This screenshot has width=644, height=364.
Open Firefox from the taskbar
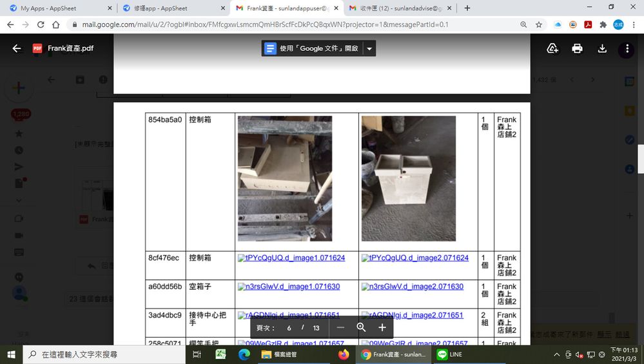[x=344, y=354]
